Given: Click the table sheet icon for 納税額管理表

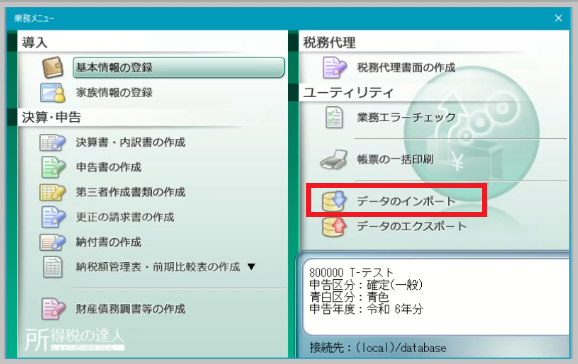Looking at the screenshot, I should click(x=53, y=267).
